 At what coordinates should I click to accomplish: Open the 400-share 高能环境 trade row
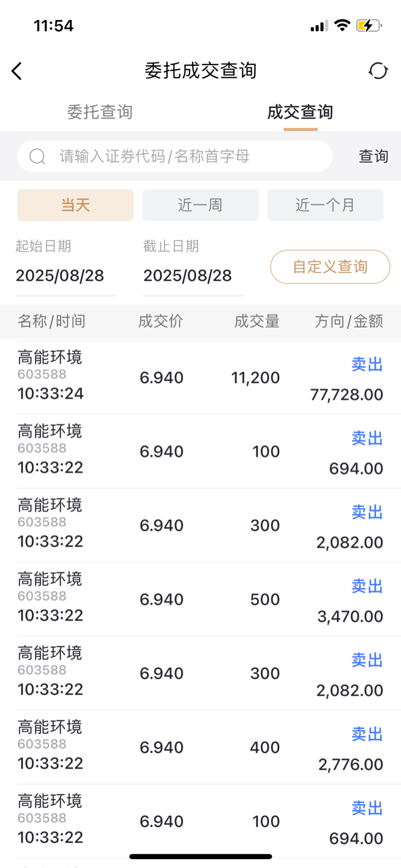[200, 747]
